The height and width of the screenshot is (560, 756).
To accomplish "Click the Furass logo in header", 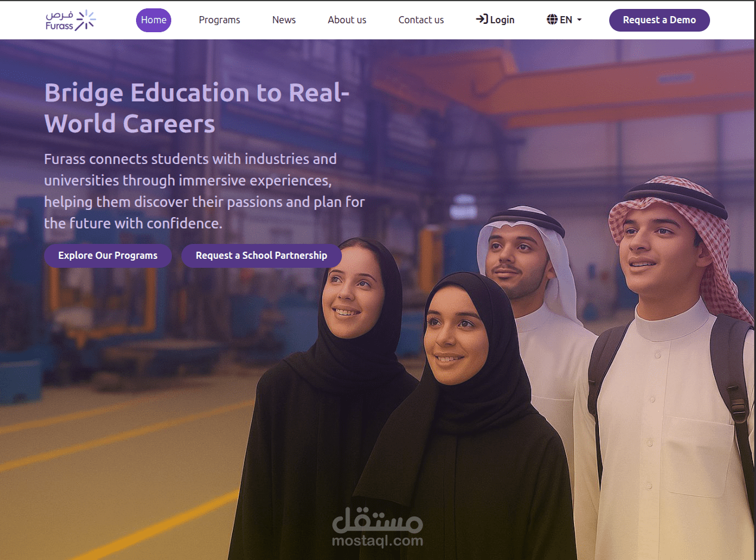I will tap(70, 20).
